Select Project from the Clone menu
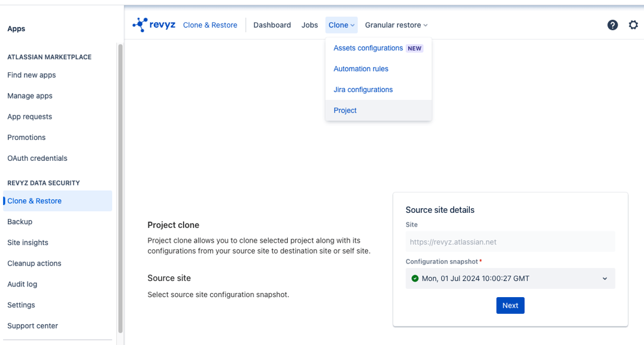Image resolution: width=644 pixels, height=345 pixels. (x=345, y=110)
